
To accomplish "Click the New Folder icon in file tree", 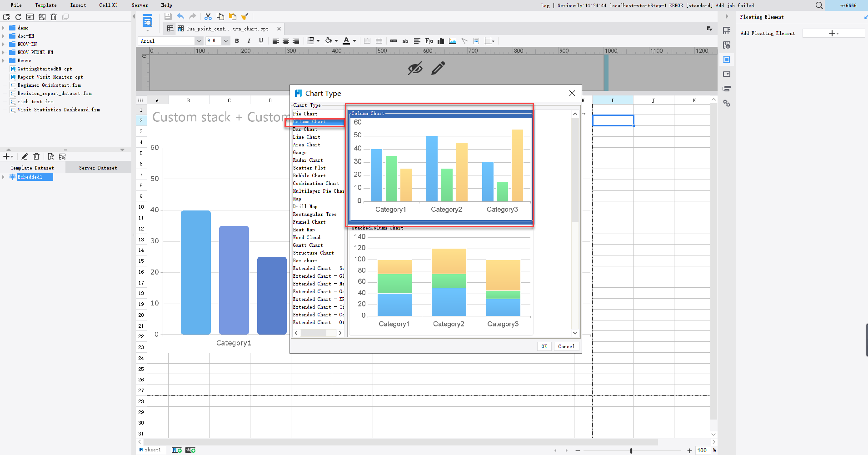I will (6, 17).
